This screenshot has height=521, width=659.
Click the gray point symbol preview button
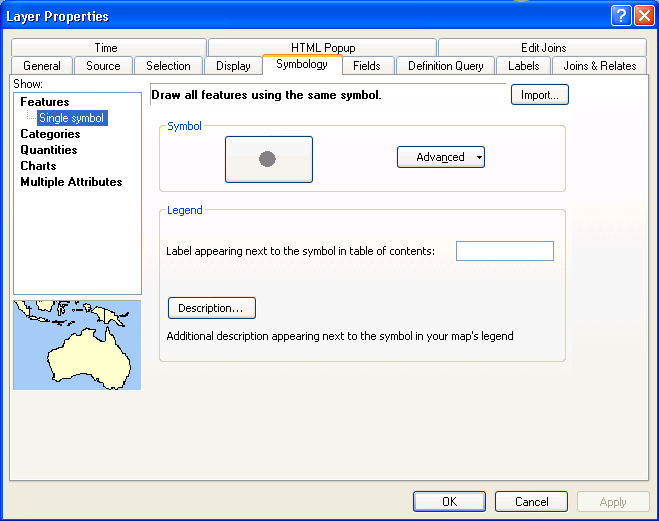[x=268, y=159]
